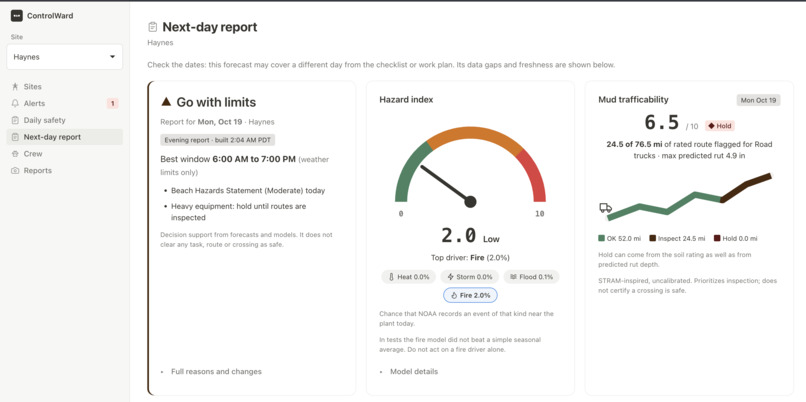Select the Heat 0.0% chip

coord(409,277)
